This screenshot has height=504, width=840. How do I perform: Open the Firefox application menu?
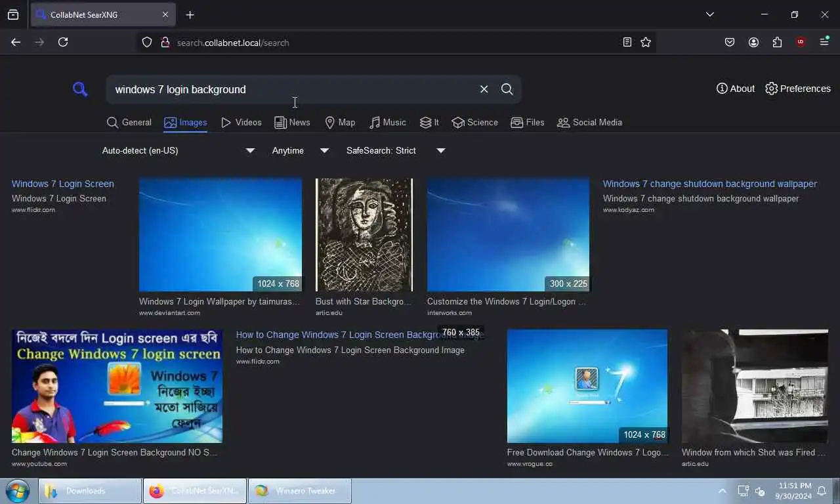[x=824, y=42]
